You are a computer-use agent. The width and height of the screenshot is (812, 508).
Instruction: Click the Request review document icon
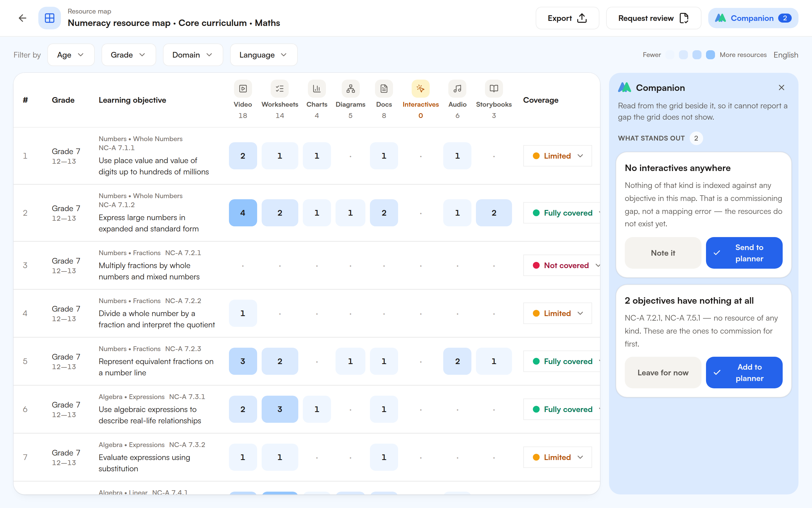(x=684, y=18)
